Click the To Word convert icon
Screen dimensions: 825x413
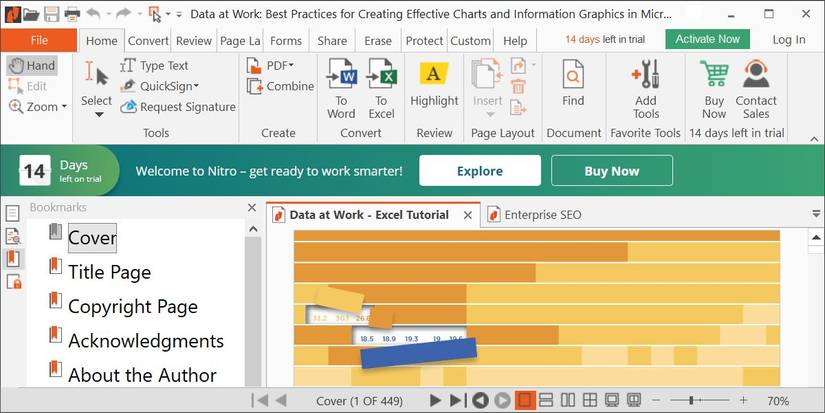(x=341, y=87)
